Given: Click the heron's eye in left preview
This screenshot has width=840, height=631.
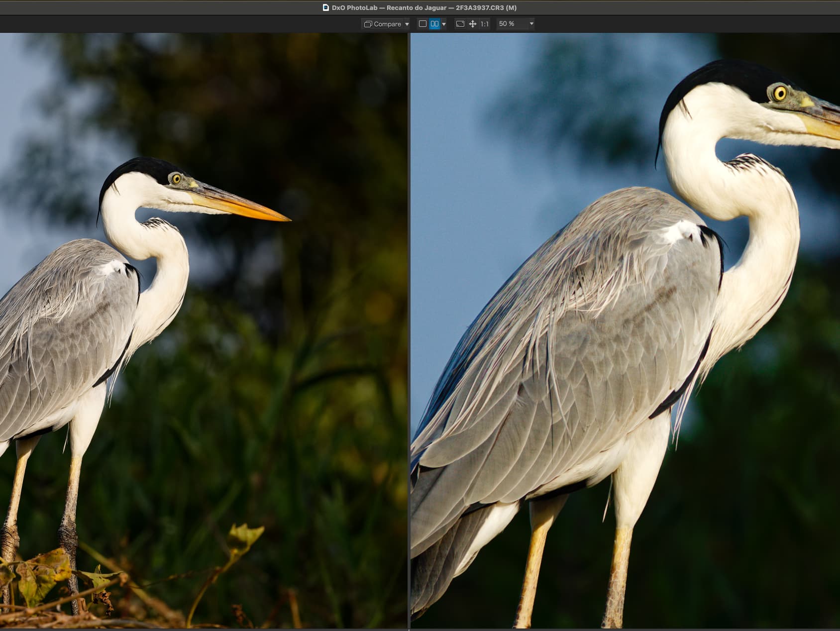Looking at the screenshot, I should (176, 178).
